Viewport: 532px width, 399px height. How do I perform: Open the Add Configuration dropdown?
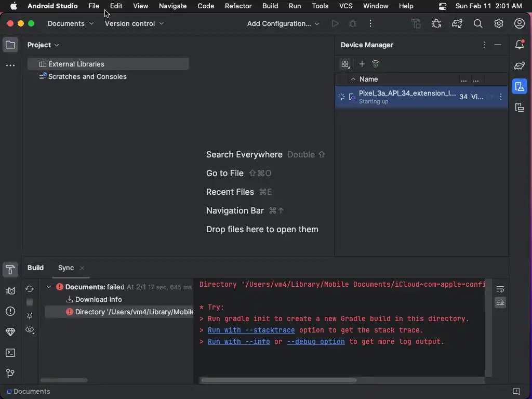tap(283, 23)
